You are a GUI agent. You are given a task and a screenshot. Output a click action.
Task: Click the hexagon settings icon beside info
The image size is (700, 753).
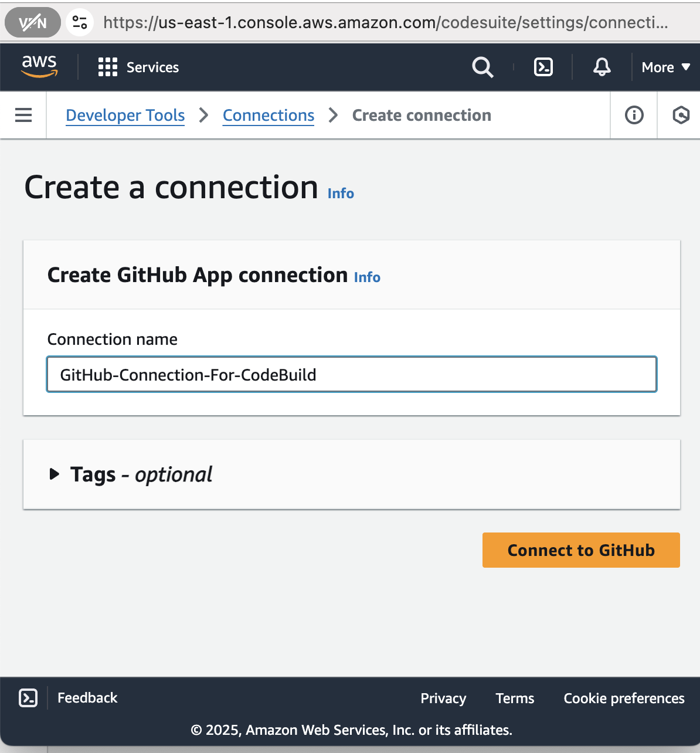[x=681, y=115]
